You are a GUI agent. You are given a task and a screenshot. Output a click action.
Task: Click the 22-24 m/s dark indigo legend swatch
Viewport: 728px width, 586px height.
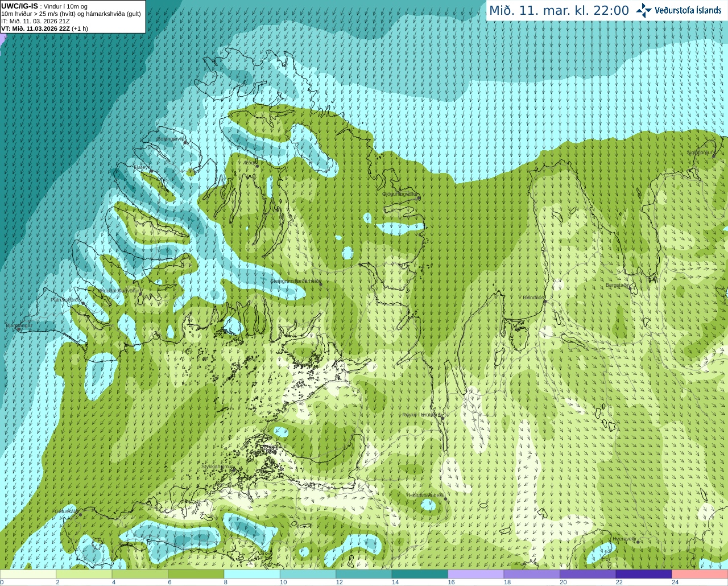[644, 574]
